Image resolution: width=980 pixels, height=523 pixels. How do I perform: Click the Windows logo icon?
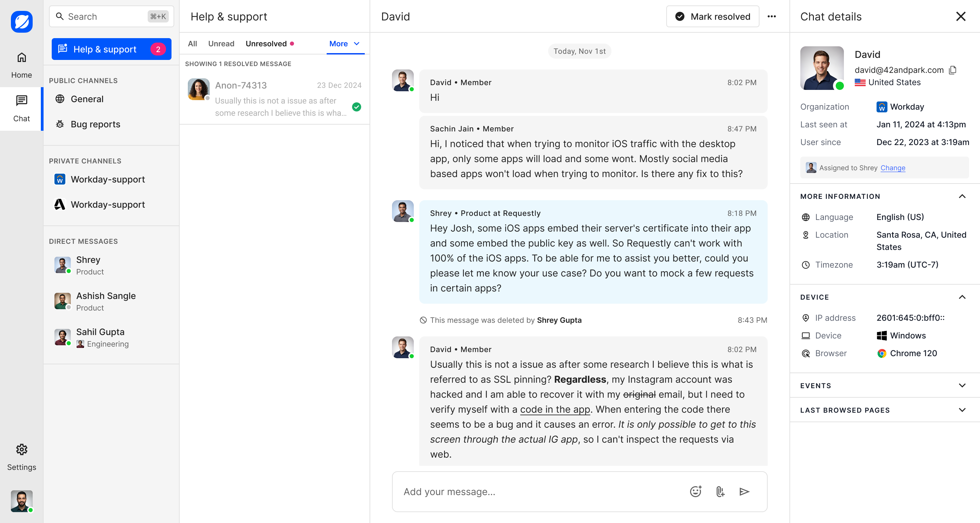[881, 336]
